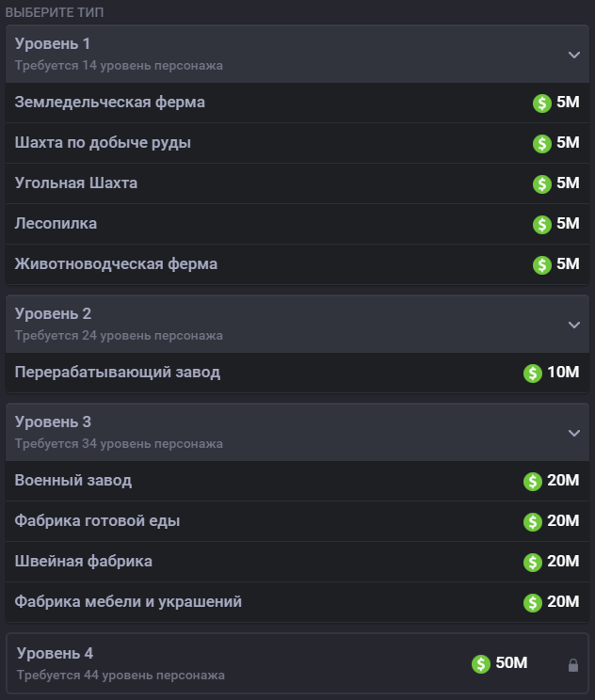The height and width of the screenshot is (700, 595).
Task: Click the dollar icon beside Угольная Шахта
Action: point(541,184)
